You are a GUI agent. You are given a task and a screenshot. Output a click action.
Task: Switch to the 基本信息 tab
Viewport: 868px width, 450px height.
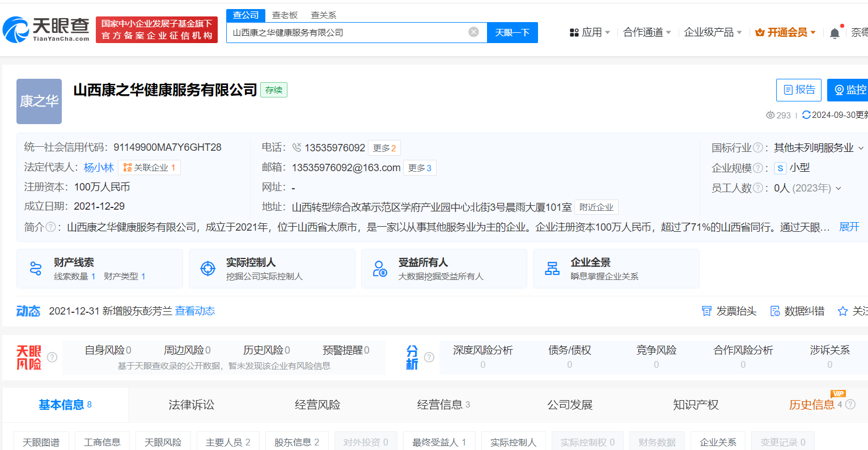click(65, 405)
